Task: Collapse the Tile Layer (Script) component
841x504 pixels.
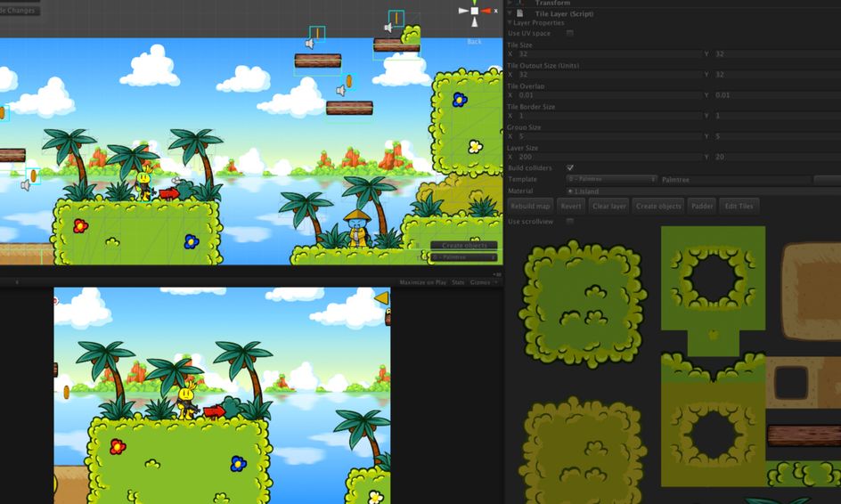Action: (510, 13)
